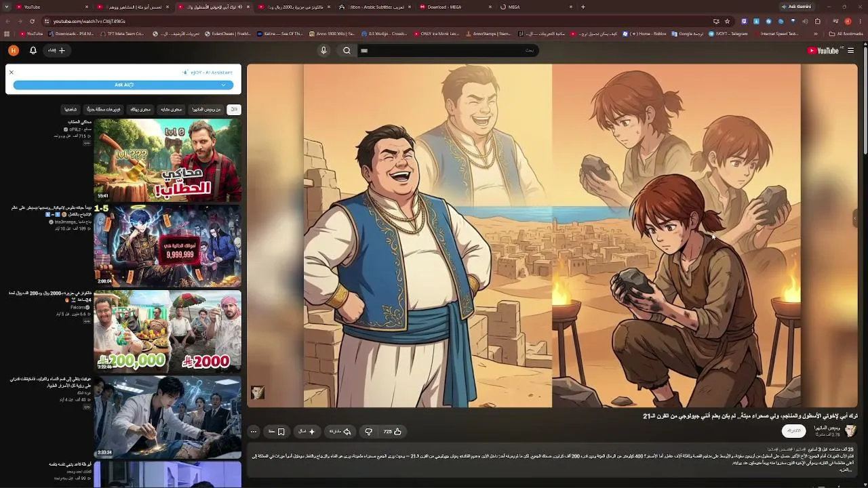
Task: Open the lumberjack simulator video thumbnail
Action: click(167, 160)
